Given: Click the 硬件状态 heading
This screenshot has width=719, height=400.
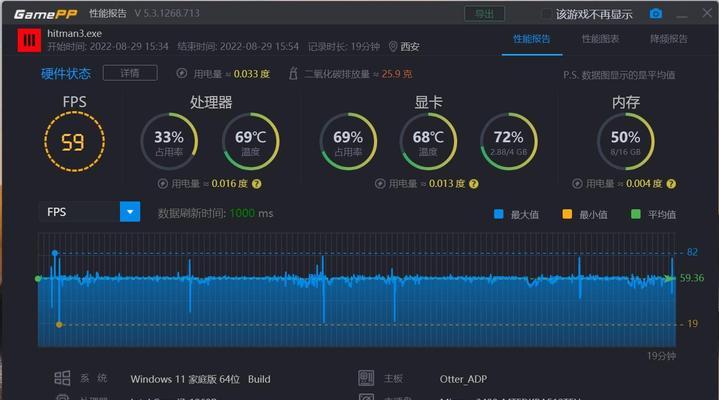Looking at the screenshot, I should (x=66, y=73).
